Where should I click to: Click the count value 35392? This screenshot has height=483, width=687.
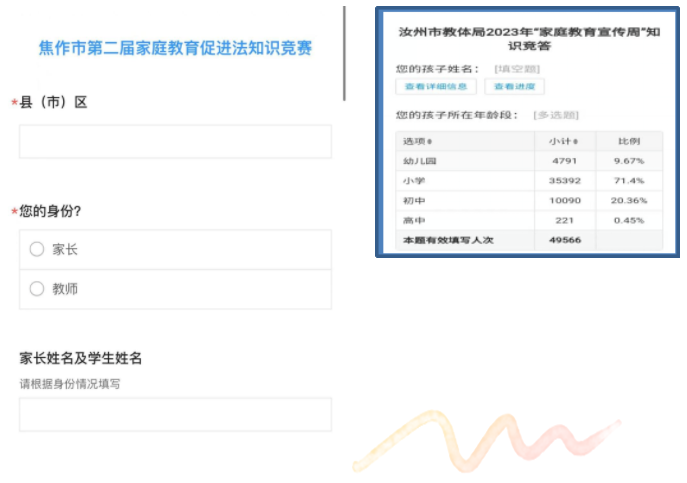565,181
